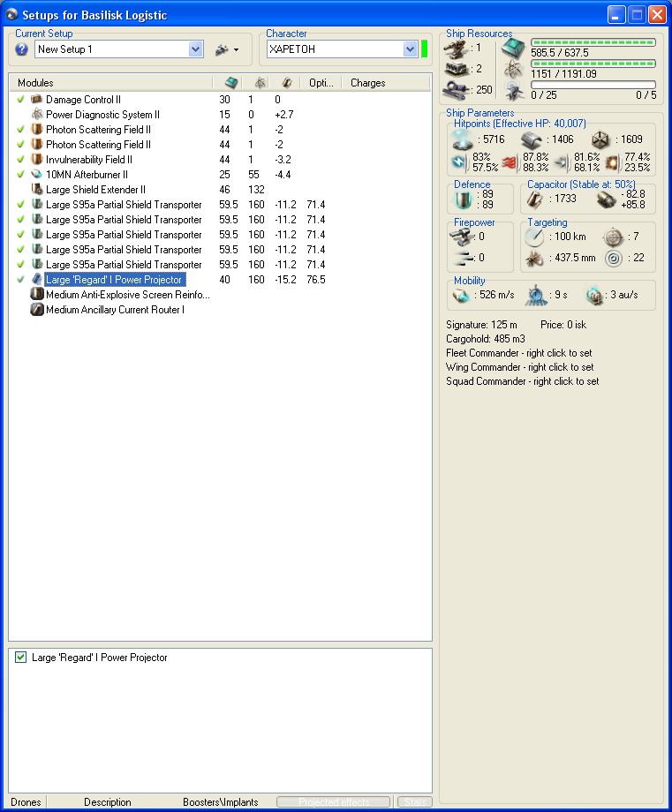This screenshot has height=812, width=672.
Task: Select the Medium Ancillary Current Router I row
Action: point(220,309)
